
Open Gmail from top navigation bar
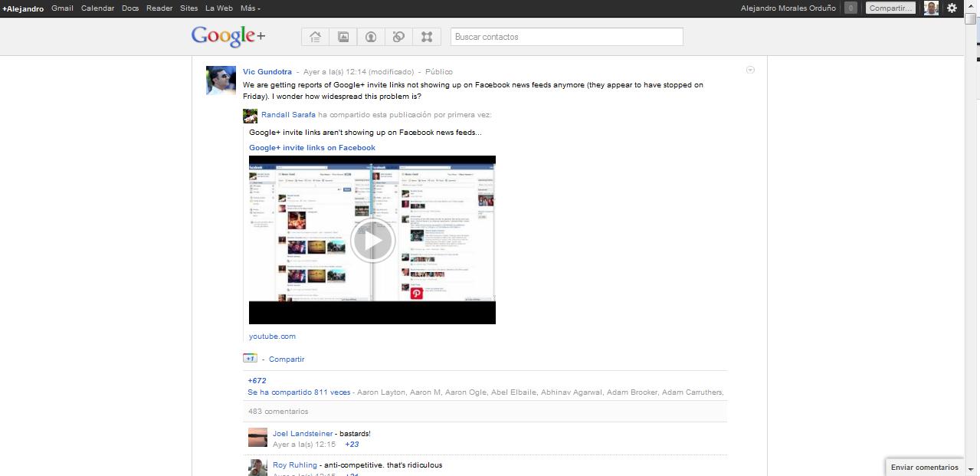pyautogui.click(x=62, y=8)
